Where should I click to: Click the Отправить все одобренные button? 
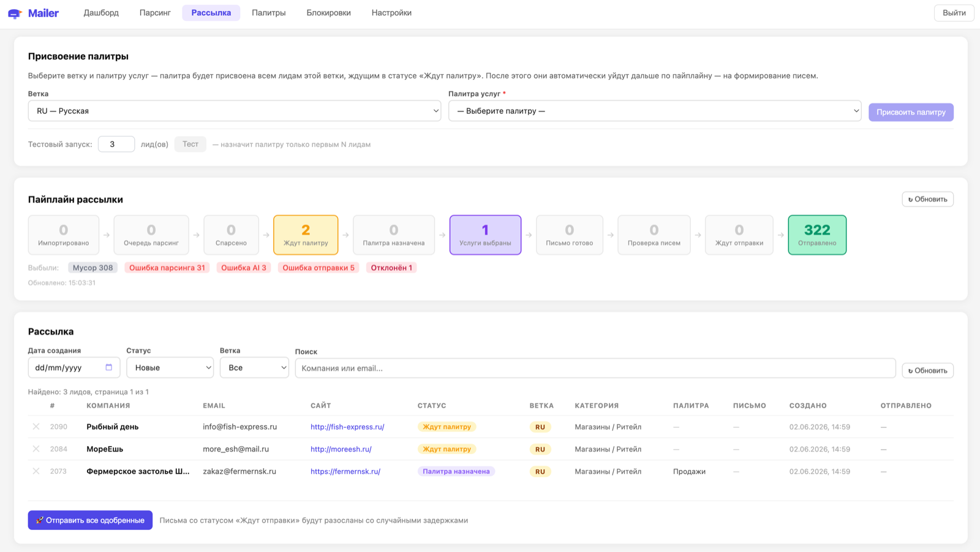pyautogui.click(x=90, y=520)
